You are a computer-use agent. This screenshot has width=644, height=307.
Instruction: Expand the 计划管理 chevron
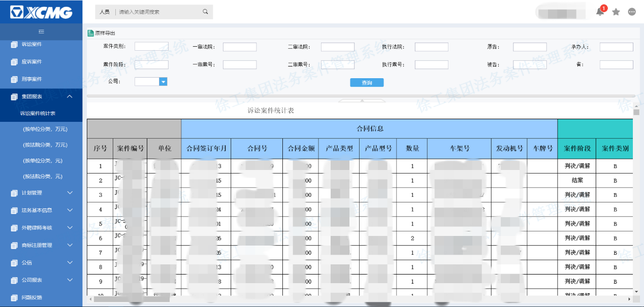click(x=70, y=193)
